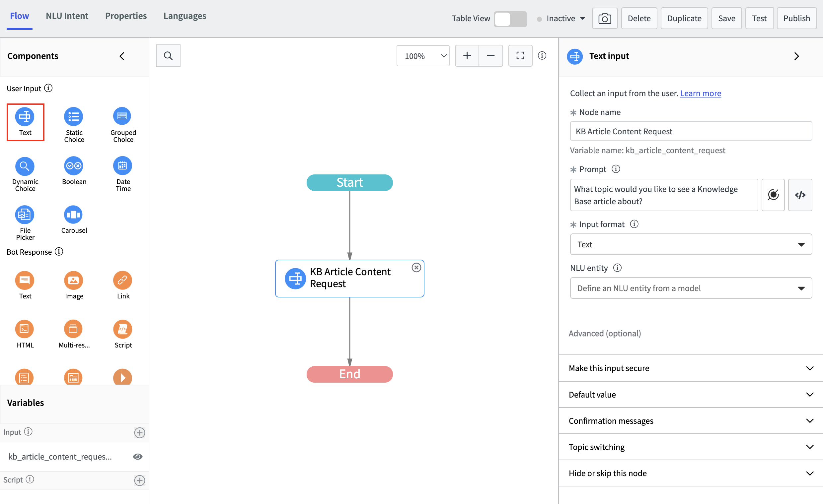The image size is (823, 504).
Task: Select the Dynamic Choice component
Action: [x=25, y=173]
